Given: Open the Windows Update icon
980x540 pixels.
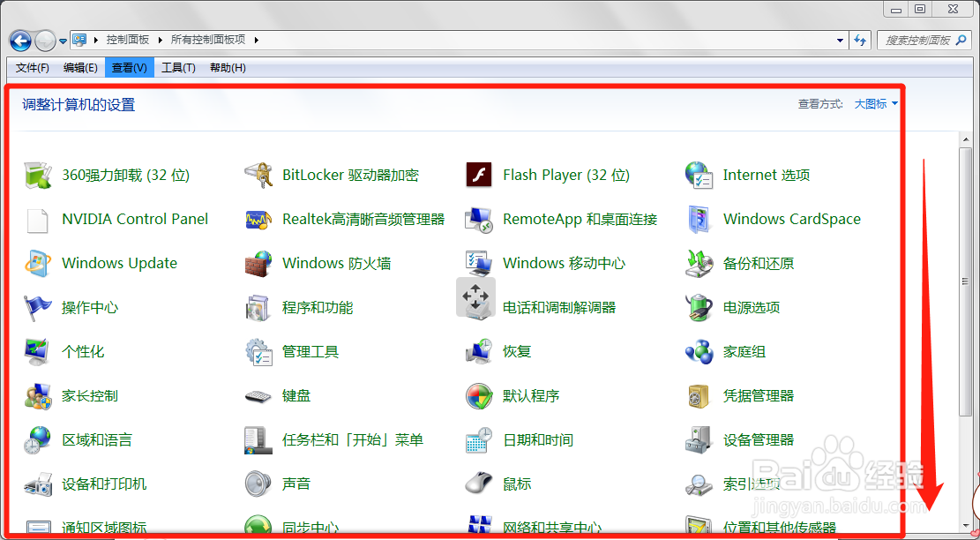Looking at the screenshot, I should [38, 263].
